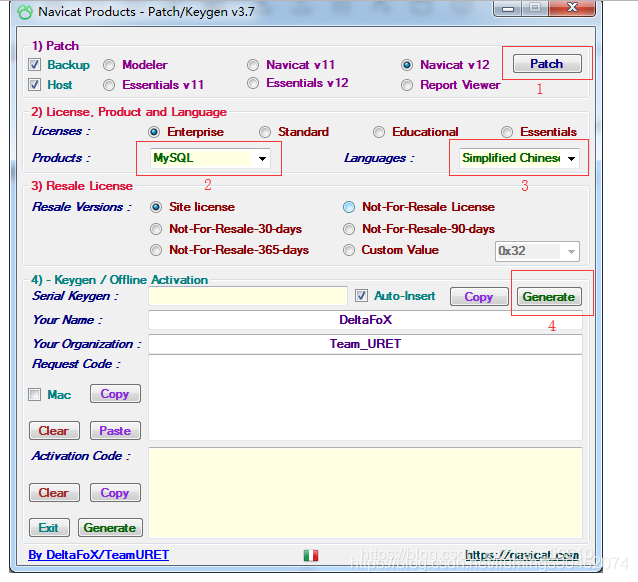
Task: Select Not-For-Resale-30-days option
Action: 156,229
